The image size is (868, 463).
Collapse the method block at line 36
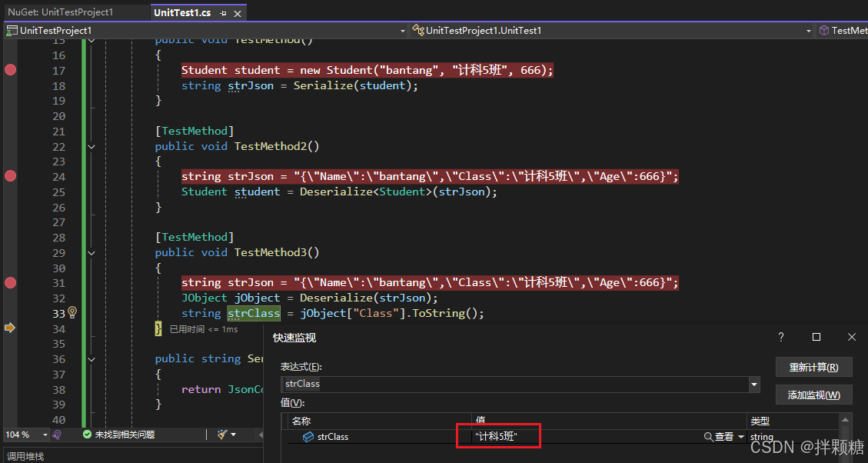91,359
